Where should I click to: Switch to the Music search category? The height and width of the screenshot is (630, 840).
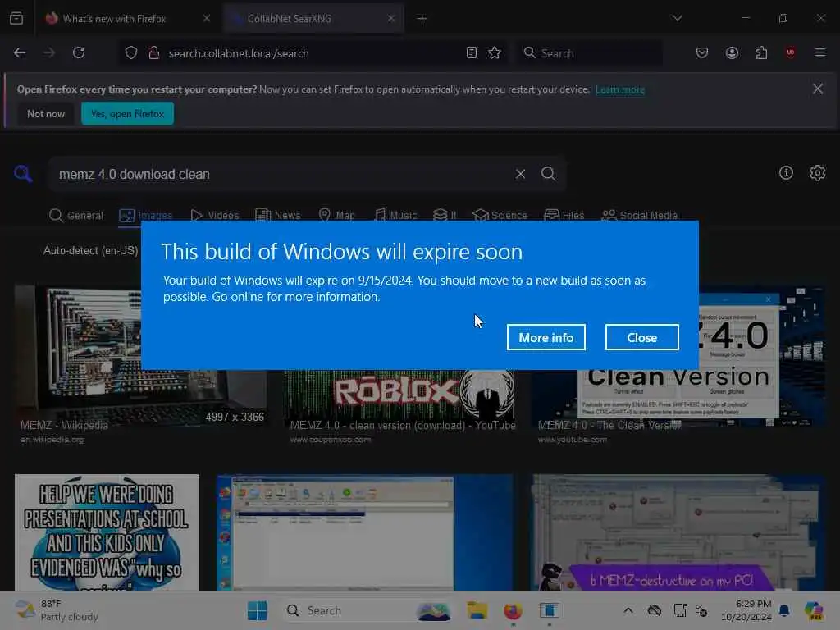[395, 216]
